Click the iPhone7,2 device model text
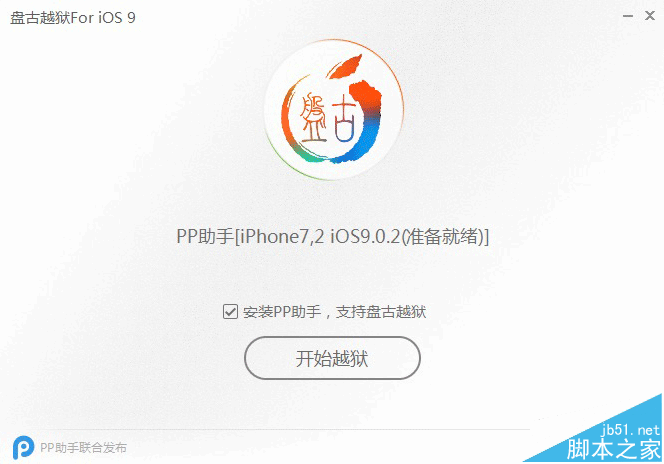This screenshot has height=464, width=664. [x=279, y=237]
